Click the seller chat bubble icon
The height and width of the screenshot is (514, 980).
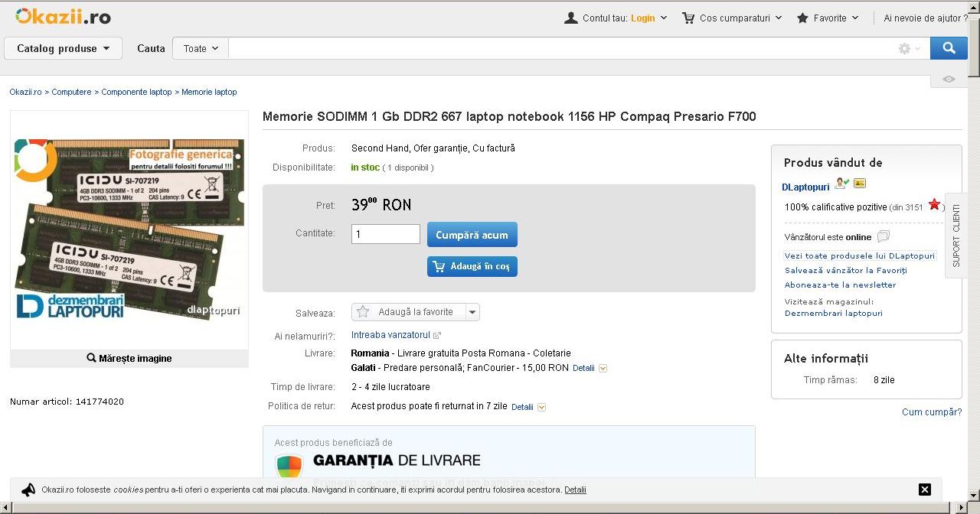(884, 236)
